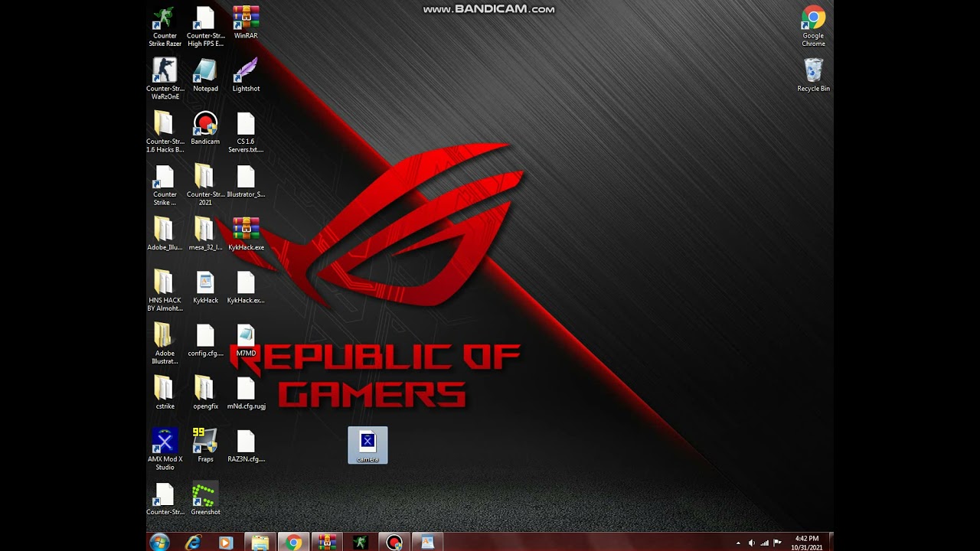Select the Fraps desktop shortcut
Screen dimensions: 980x551
[205, 445]
